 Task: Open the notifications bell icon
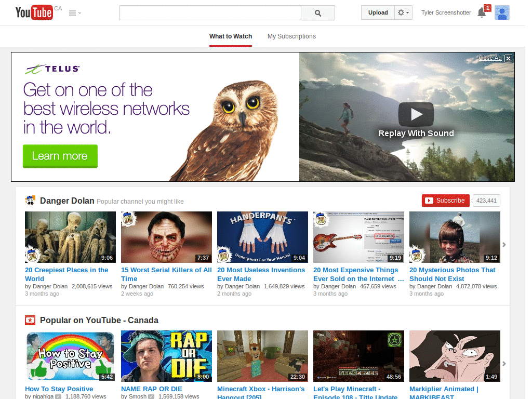pos(482,12)
